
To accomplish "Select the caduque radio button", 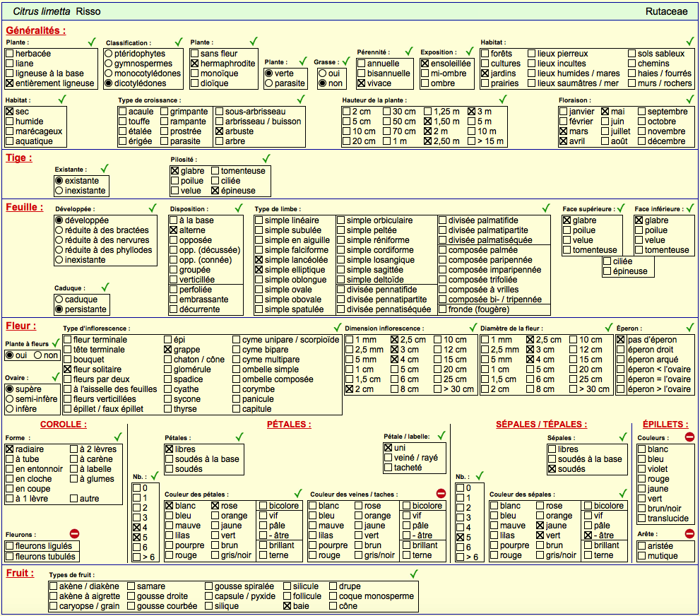I will pyautogui.click(x=59, y=299).
